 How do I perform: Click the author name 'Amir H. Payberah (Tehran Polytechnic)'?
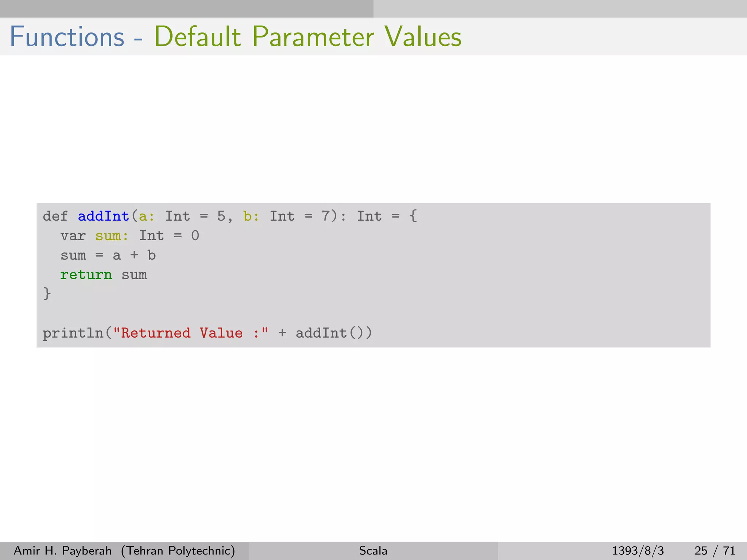pyautogui.click(x=124, y=551)
